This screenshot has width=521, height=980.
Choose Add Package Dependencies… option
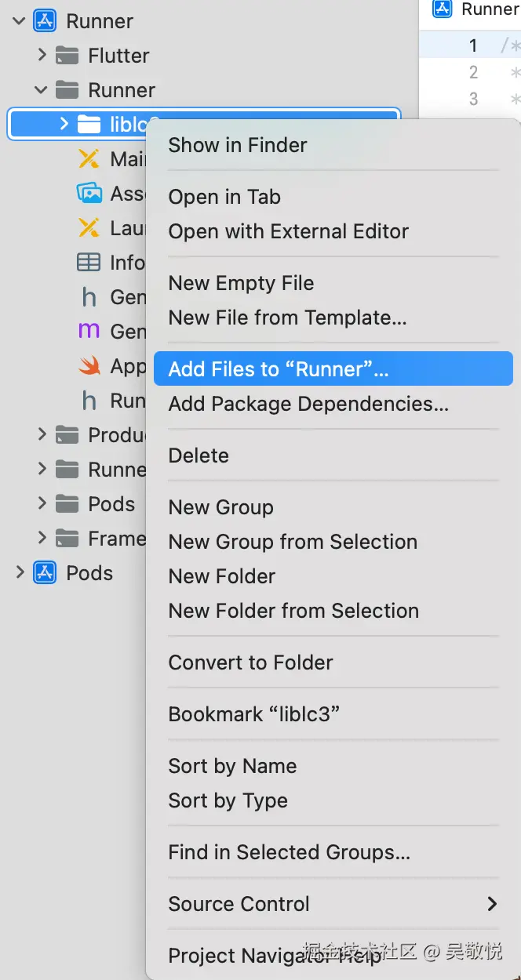click(308, 404)
